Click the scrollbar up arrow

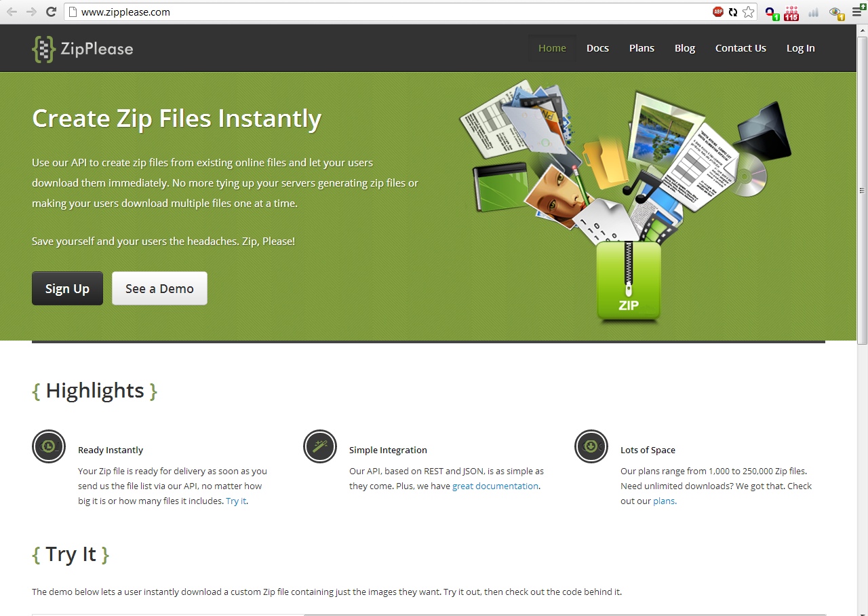[x=862, y=29]
